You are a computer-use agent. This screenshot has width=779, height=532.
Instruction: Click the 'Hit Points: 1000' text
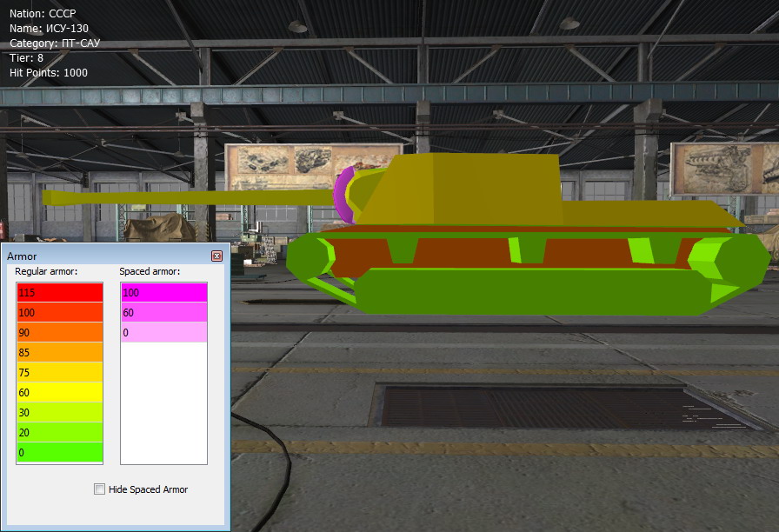click(x=49, y=72)
